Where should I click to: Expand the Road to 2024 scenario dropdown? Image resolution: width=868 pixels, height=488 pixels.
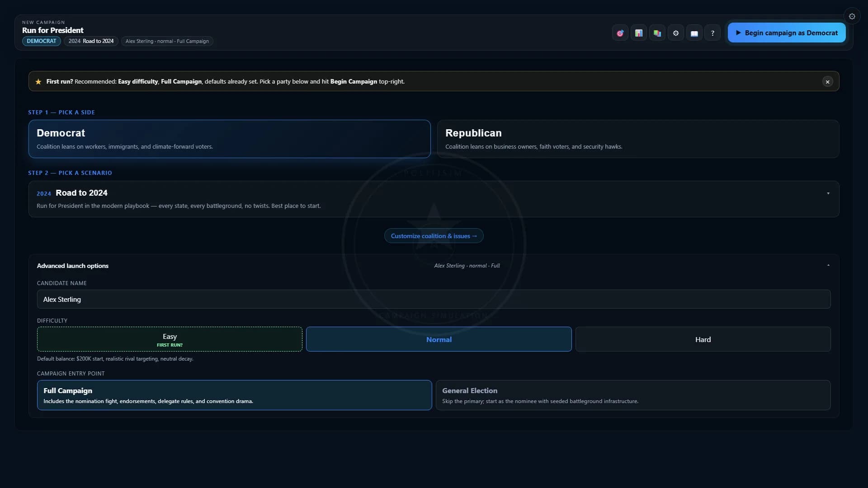434,199
